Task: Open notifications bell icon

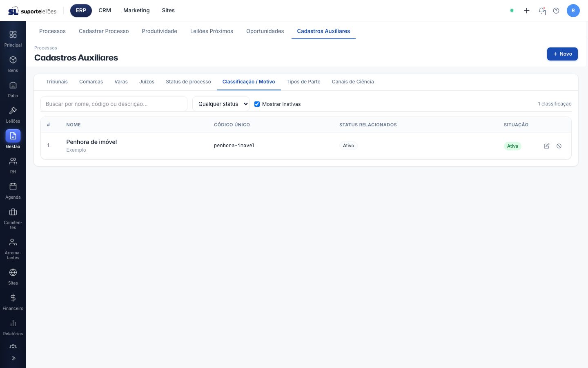Action: pyautogui.click(x=542, y=11)
